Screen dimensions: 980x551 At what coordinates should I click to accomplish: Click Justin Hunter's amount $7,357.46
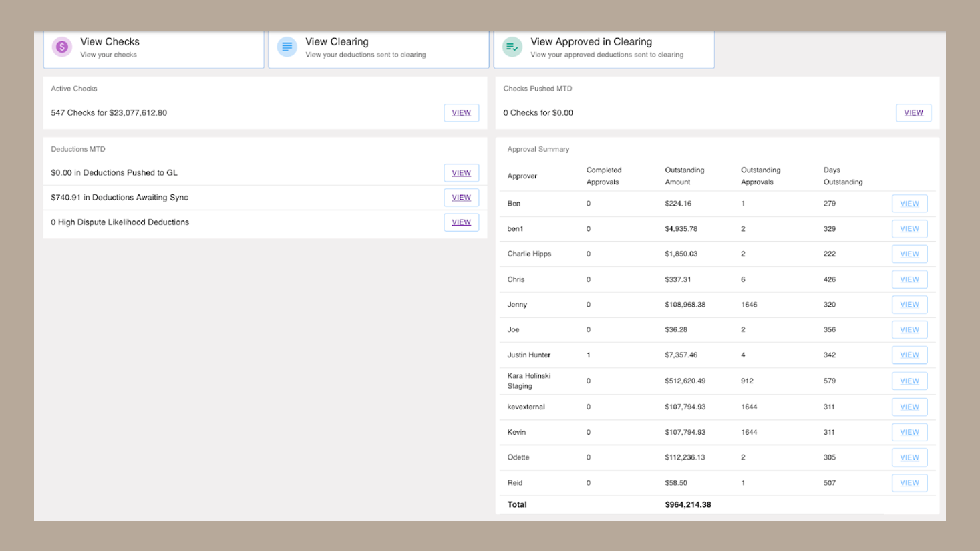681,355
